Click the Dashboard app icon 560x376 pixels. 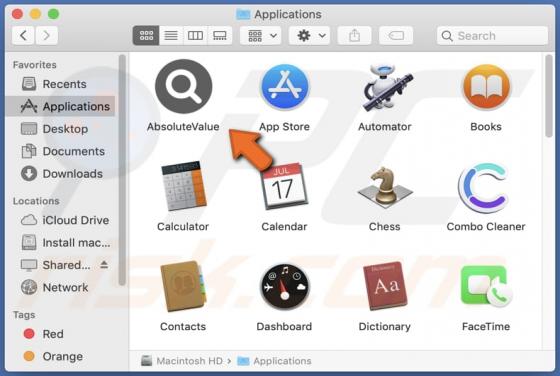pyautogui.click(x=284, y=286)
